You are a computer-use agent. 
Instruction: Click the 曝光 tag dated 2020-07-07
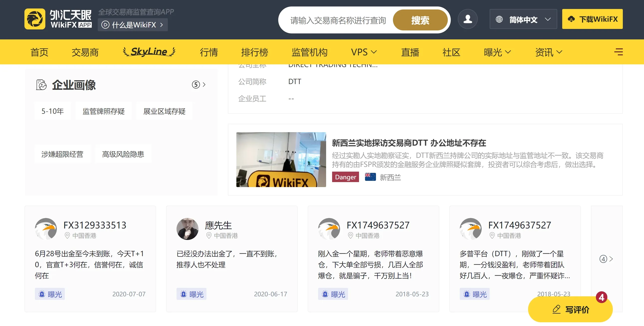pos(50,294)
